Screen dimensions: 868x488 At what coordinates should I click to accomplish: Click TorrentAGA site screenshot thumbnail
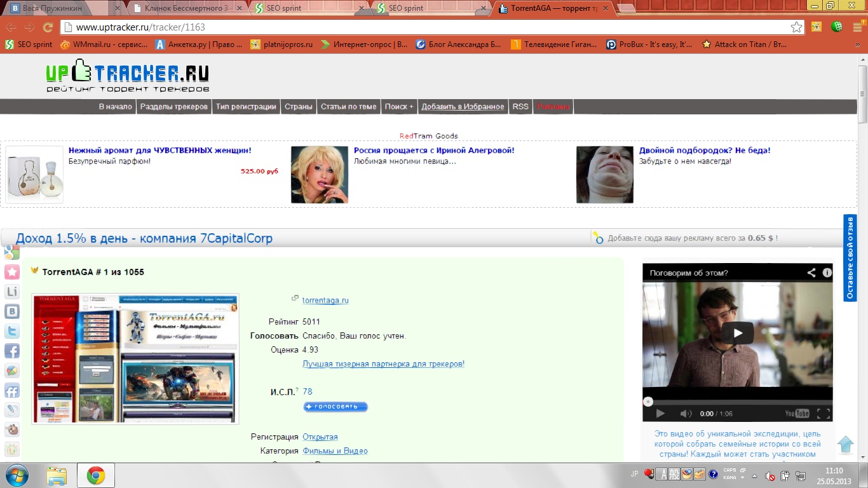click(x=135, y=358)
